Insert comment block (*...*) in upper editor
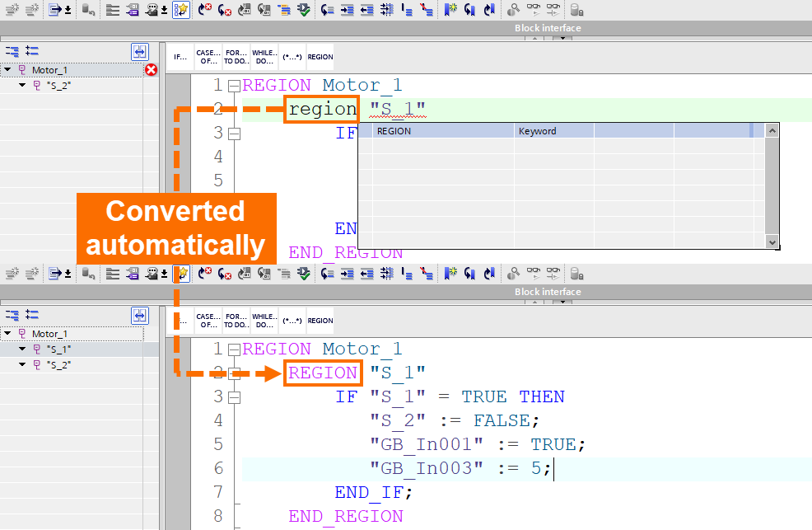Viewport: 812px width, 530px height. 292,57
